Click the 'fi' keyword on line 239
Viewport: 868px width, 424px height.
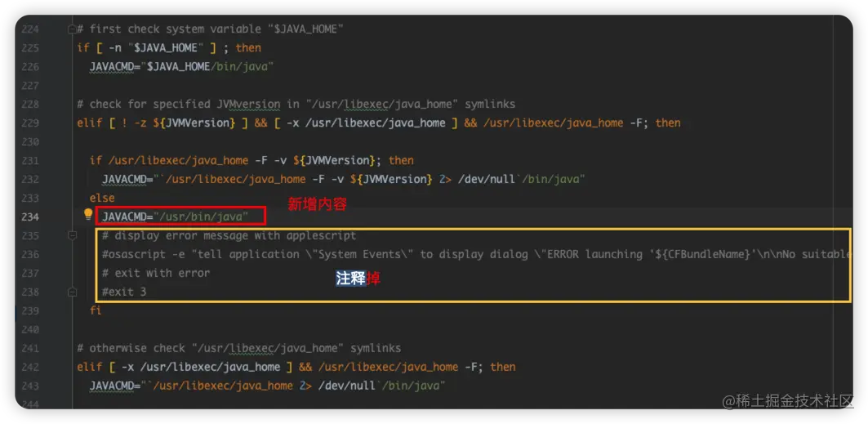(96, 310)
